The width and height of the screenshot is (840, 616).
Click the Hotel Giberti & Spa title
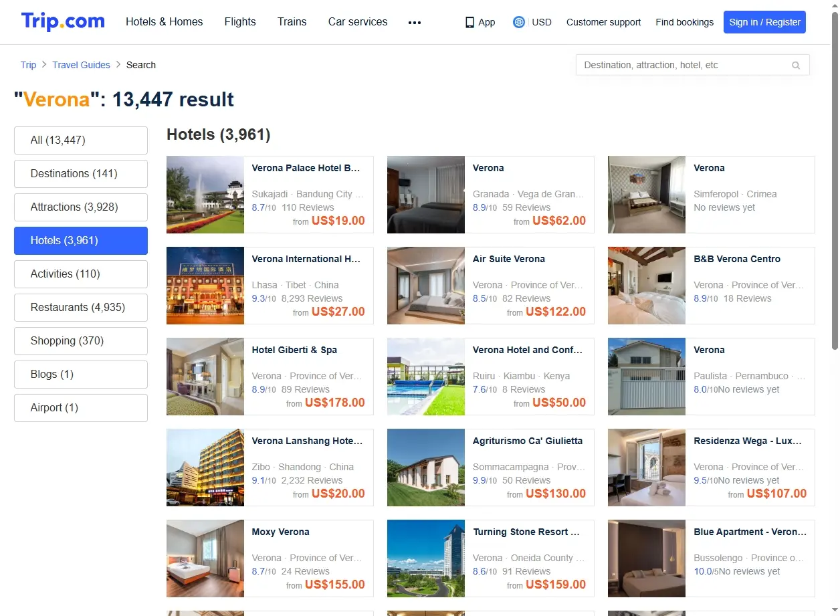coord(294,350)
